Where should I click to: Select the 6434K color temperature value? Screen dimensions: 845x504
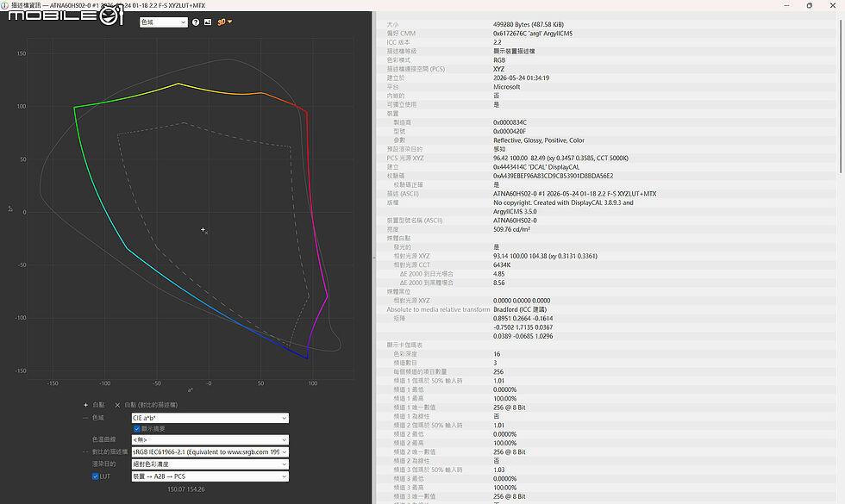[502, 265]
